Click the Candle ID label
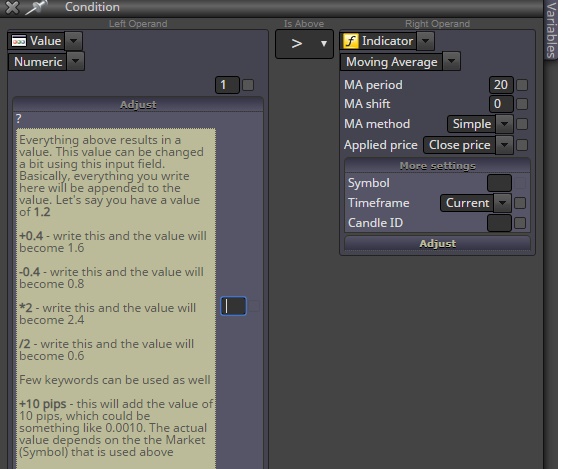 click(375, 223)
